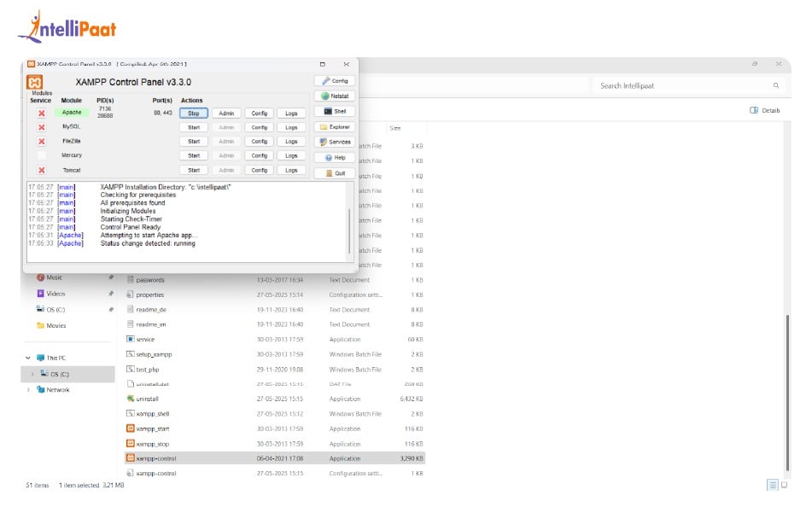Image resolution: width=812 pixels, height=513 pixels.
Task: Select the xampp_stop application file icon
Action: 131,444
